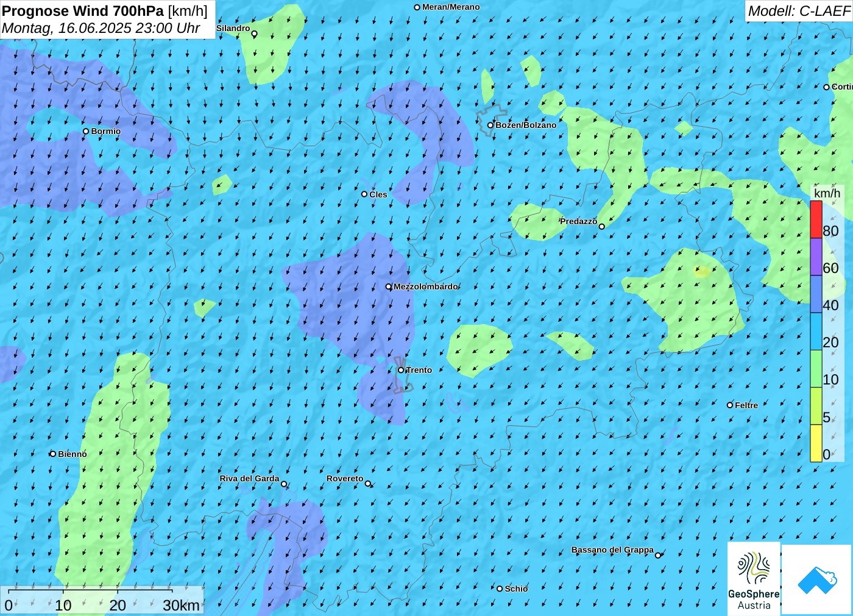This screenshot has width=853, height=616.
Task: Click the Meran/Merano city marker
Action: point(417,7)
